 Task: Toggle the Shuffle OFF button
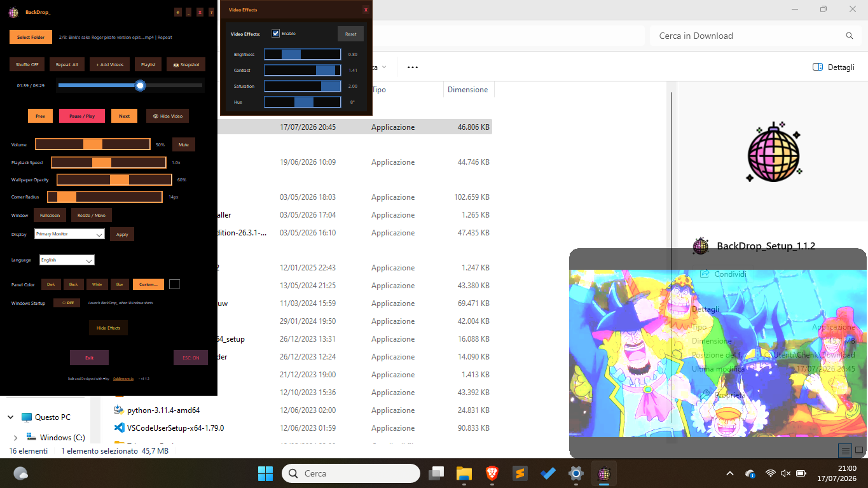coord(27,64)
